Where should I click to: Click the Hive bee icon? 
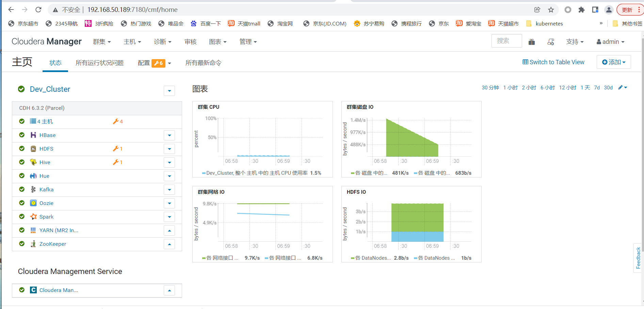tap(33, 162)
